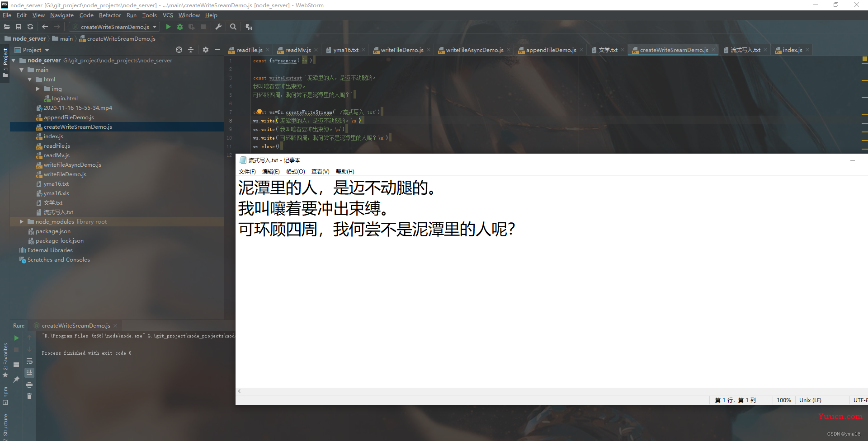The width and height of the screenshot is (868, 441).
Task: Open the Tools menu
Action: 149,15
